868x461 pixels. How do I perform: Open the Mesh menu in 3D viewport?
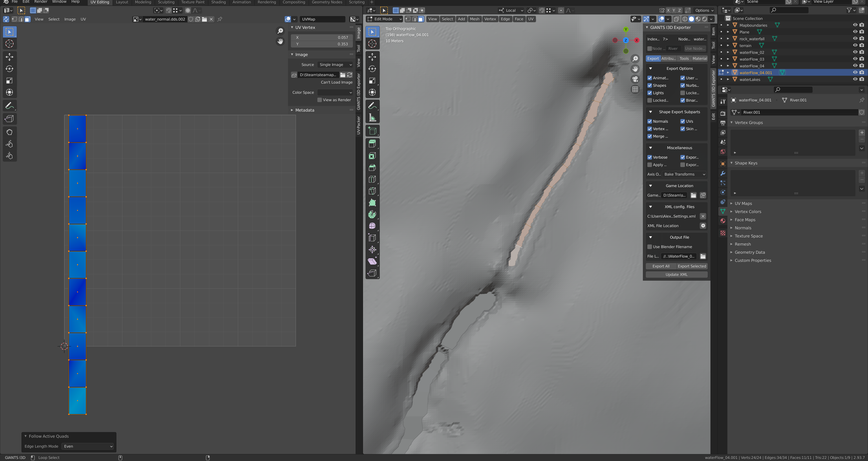(474, 19)
